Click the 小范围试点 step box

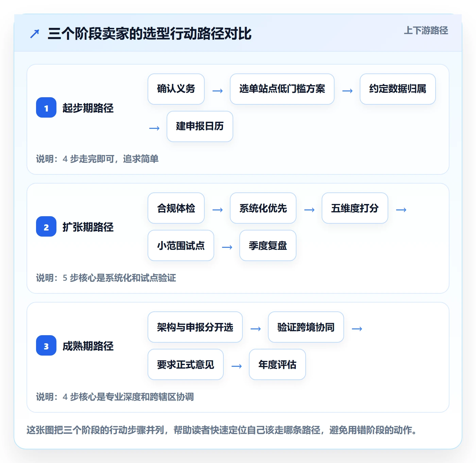181,245
